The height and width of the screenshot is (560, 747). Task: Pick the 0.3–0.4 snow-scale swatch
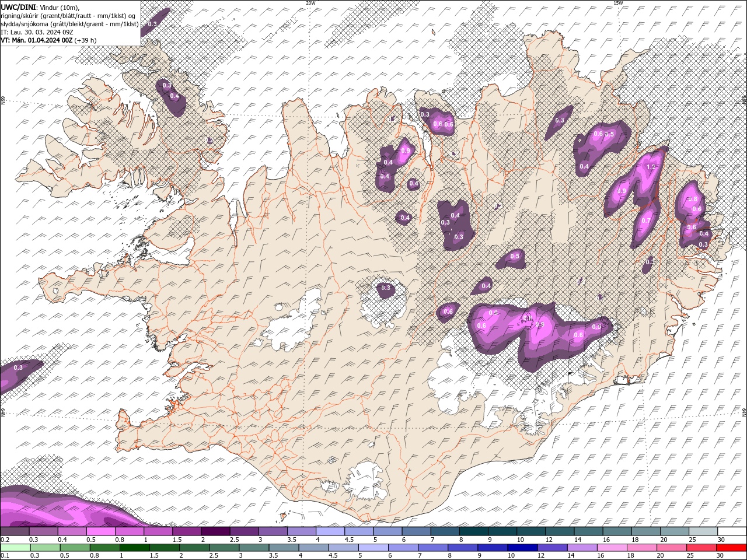43,531
